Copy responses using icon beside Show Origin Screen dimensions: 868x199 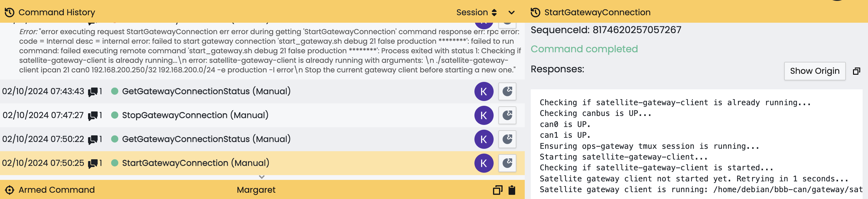tap(856, 71)
